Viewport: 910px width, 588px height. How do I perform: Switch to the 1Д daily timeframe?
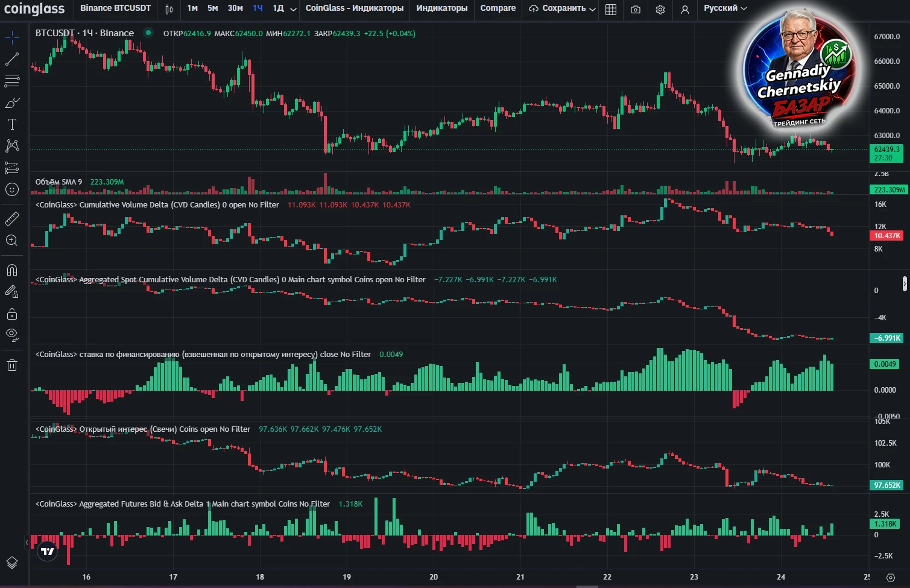point(278,8)
